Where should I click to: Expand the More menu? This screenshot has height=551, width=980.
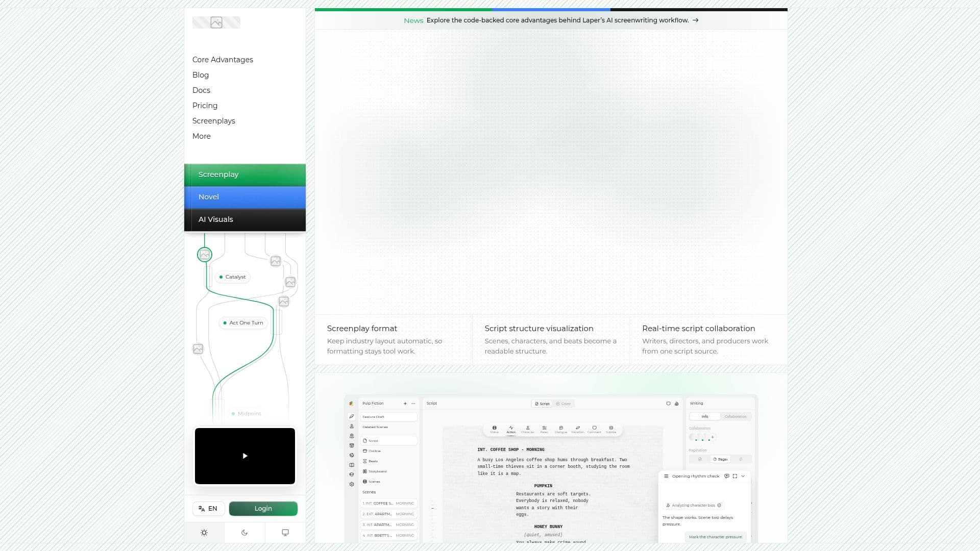[202, 136]
